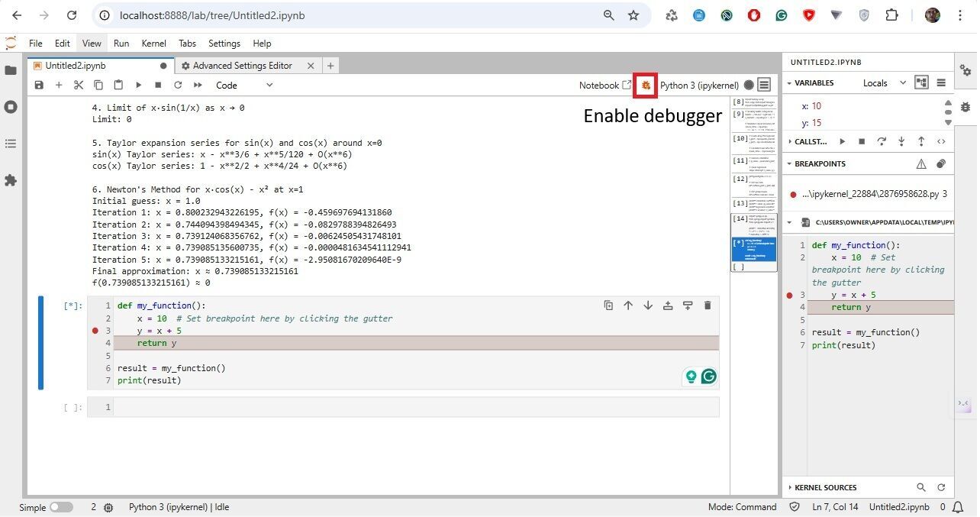The width and height of the screenshot is (980, 517).
Task: Toggle pause on exceptions in Breakpoints header
Action: pyautogui.click(x=921, y=163)
